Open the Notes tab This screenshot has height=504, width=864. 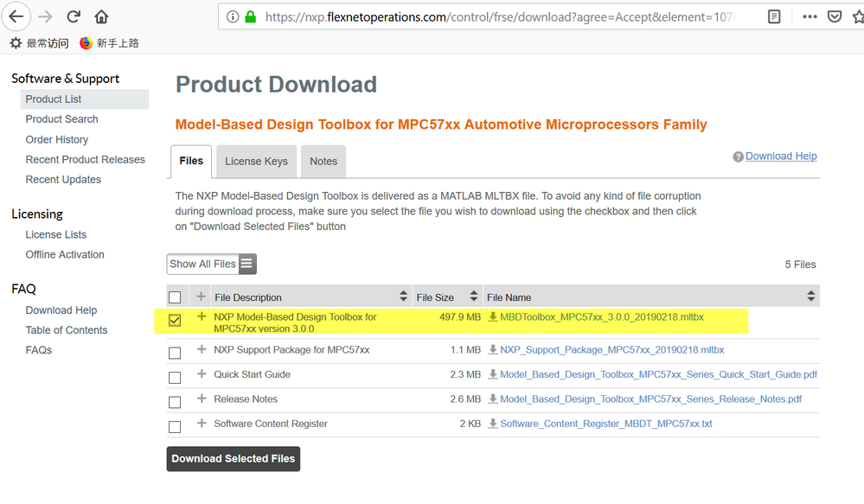[x=323, y=162]
